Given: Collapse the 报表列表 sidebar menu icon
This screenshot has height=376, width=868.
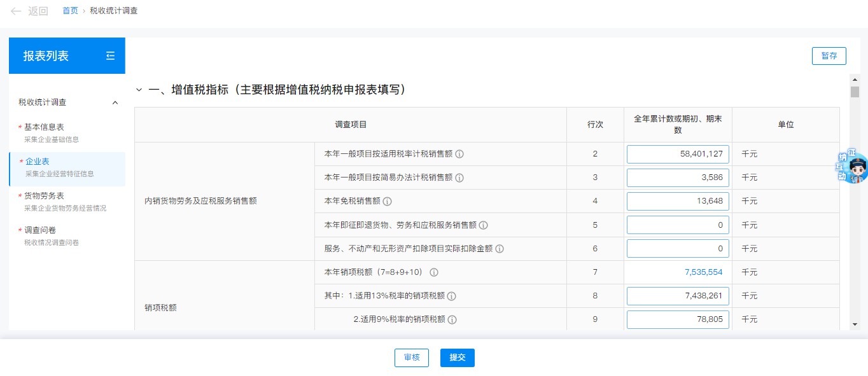Looking at the screenshot, I should (x=111, y=56).
